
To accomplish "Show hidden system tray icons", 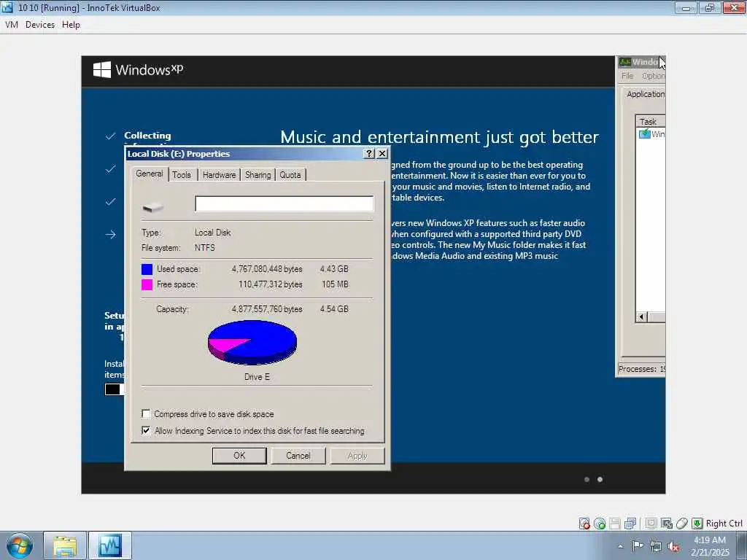I will click(x=620, y=546).
